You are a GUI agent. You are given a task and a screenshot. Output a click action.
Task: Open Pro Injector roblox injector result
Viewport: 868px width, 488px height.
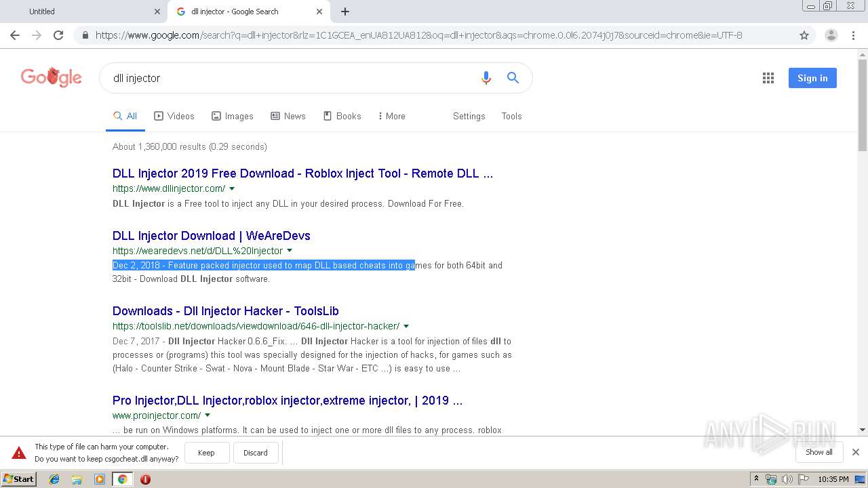click(288, 401)
